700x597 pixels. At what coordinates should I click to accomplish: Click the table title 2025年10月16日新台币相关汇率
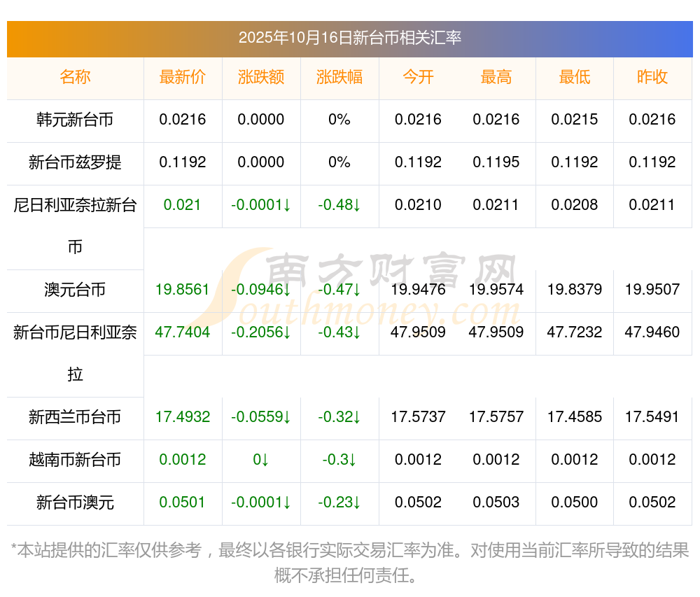pyautogui.click(x=349, y=38)
